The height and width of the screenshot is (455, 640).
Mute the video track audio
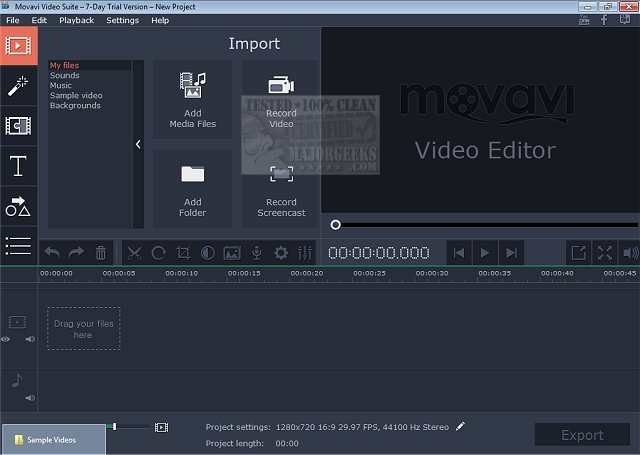coord(30,339)
